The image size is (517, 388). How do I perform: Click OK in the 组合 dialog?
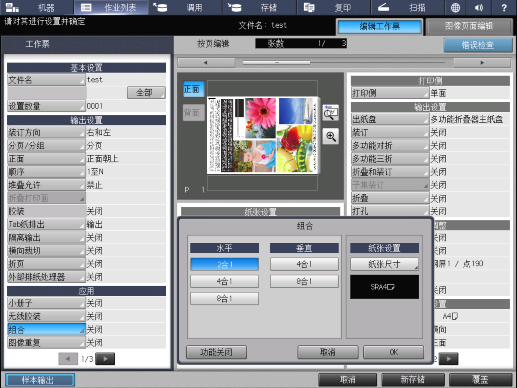click(394, 352)
